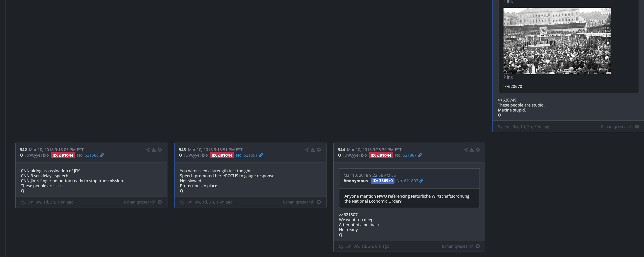The width and height of the screenshot is (644, 257).
Task: Click chain link icon beside No. 621691
Action: point(261,155)
